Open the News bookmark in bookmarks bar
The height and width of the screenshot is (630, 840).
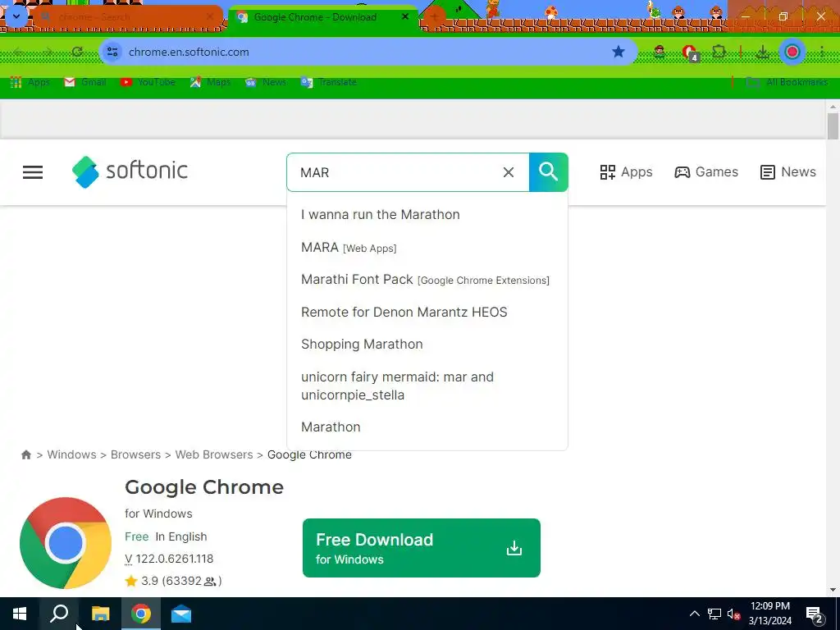point(265,82)
